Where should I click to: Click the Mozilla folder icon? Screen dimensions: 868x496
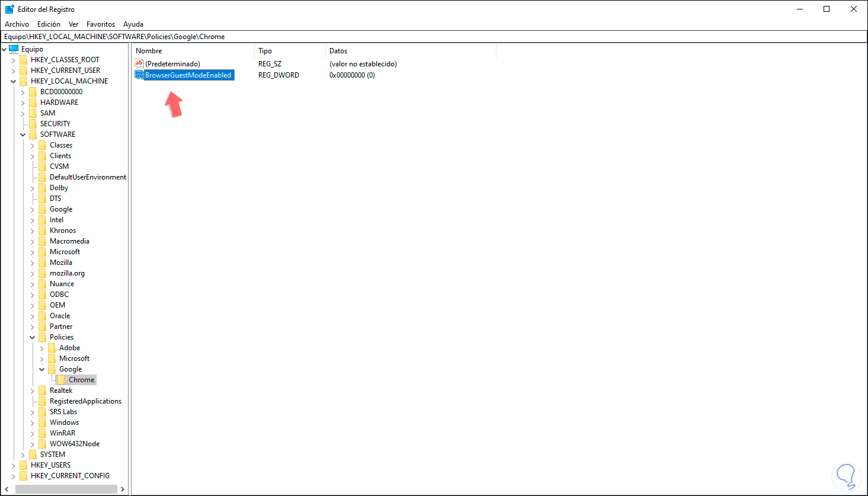42,263
